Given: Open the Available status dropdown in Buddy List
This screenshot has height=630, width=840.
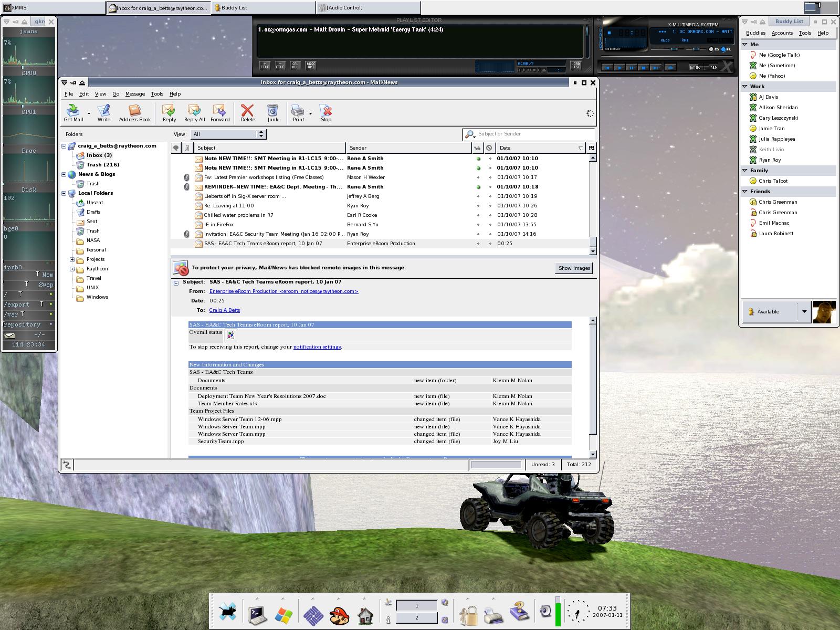Looking at the screenshot, I should [804, 312].
